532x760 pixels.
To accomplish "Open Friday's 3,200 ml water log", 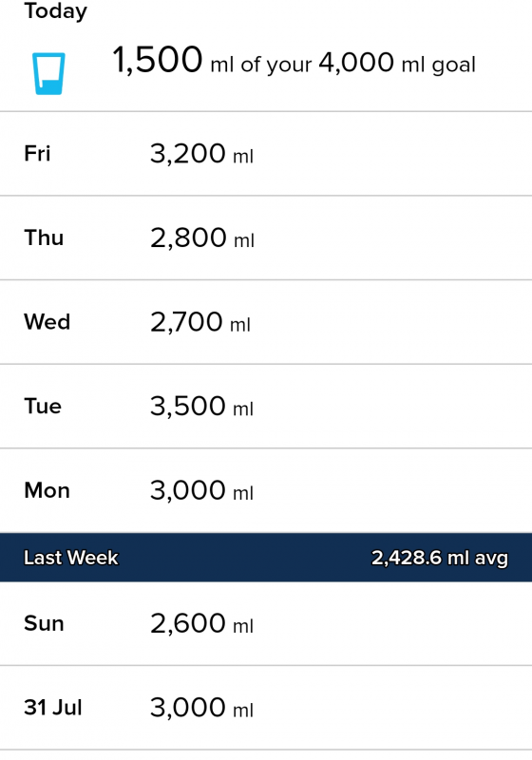I will [x=266, y=154].
